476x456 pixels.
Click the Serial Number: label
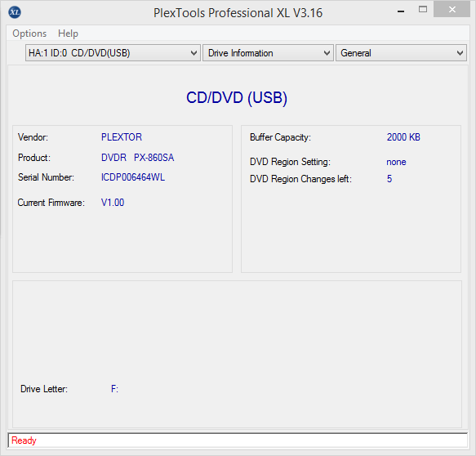click(47, 177)
